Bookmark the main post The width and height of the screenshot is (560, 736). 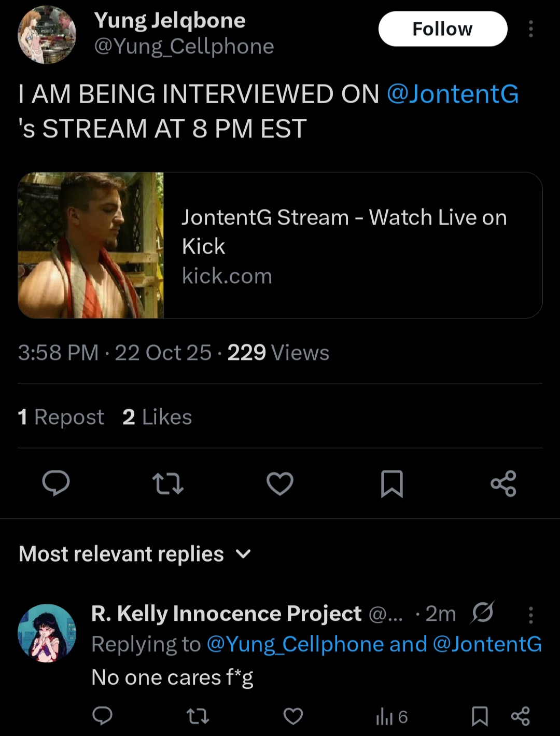(x=391, y=483)
